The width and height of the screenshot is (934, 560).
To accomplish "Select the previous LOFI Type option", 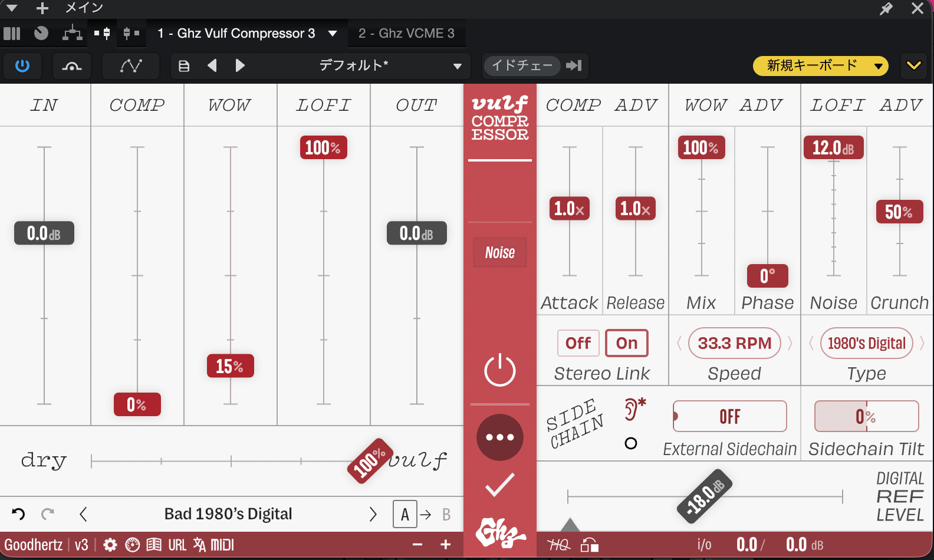I will [x=811, y=343].
